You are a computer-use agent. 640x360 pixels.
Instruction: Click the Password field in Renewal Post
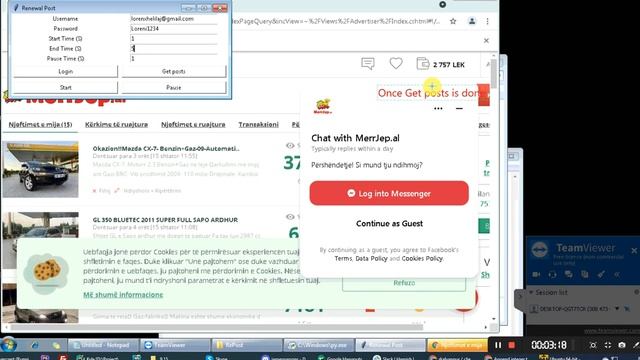(173, 29)
